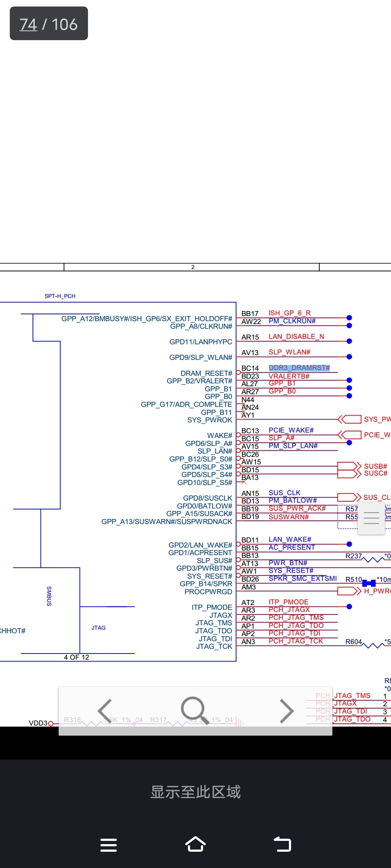This screenshot has width=391, height=868.
Task: Select the GPP_A13/SUSWARN#/SUSPWRDNACK pin name
Action: point(167,522)
